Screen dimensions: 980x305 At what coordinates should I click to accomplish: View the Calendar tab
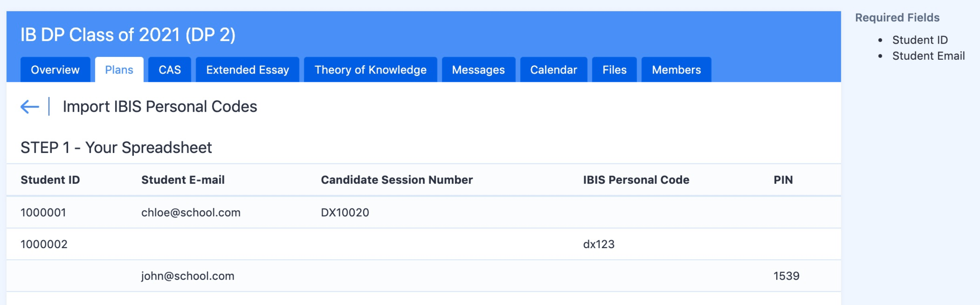coord(554,70)
